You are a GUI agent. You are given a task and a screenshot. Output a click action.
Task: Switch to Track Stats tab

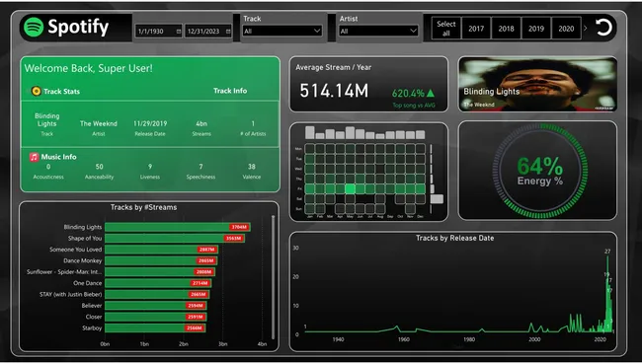pyautogui.click(x=62, y=91)
